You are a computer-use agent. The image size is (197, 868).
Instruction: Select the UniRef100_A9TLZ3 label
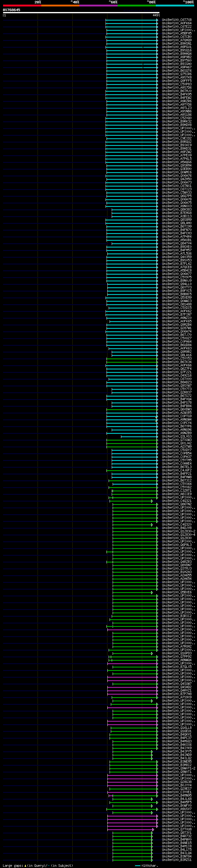177,108
